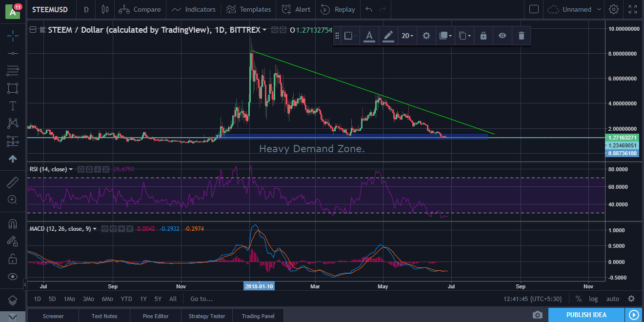This screenshot has width=644, height=322.
Task: Open the Strategy Tester tab
Action: coord(207,316)
